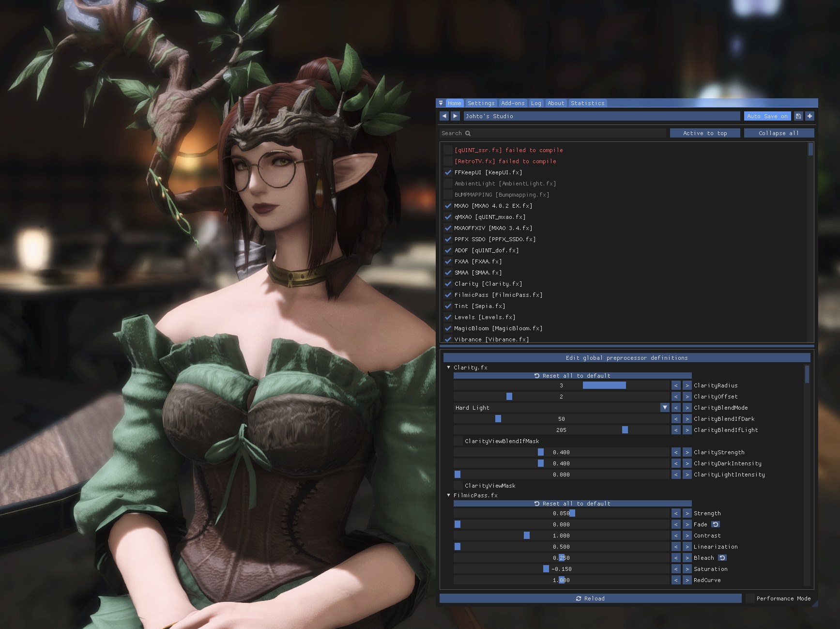
Task: Decrease ClarityRadius with left arrow
Action: [x=676, y=385]
